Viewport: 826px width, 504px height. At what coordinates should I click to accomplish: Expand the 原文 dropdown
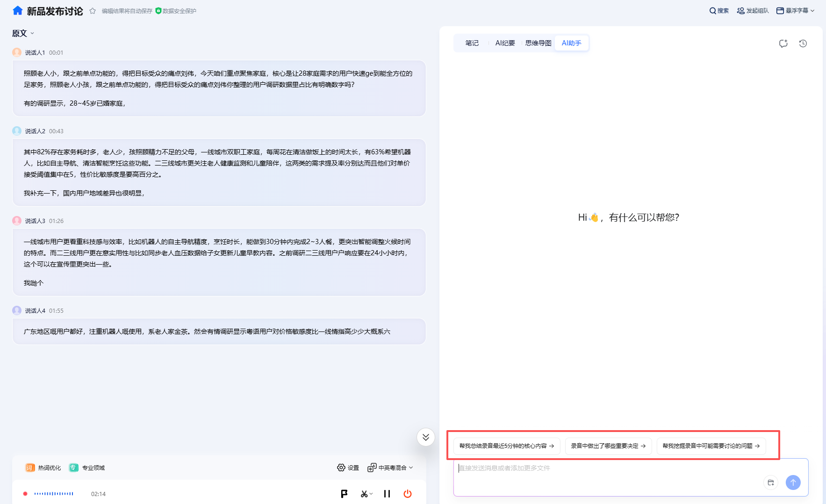(22, 33)
